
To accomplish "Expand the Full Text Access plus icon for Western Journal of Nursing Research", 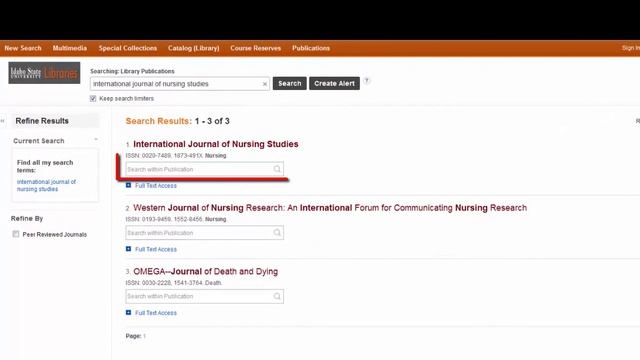I will (129, 249).
